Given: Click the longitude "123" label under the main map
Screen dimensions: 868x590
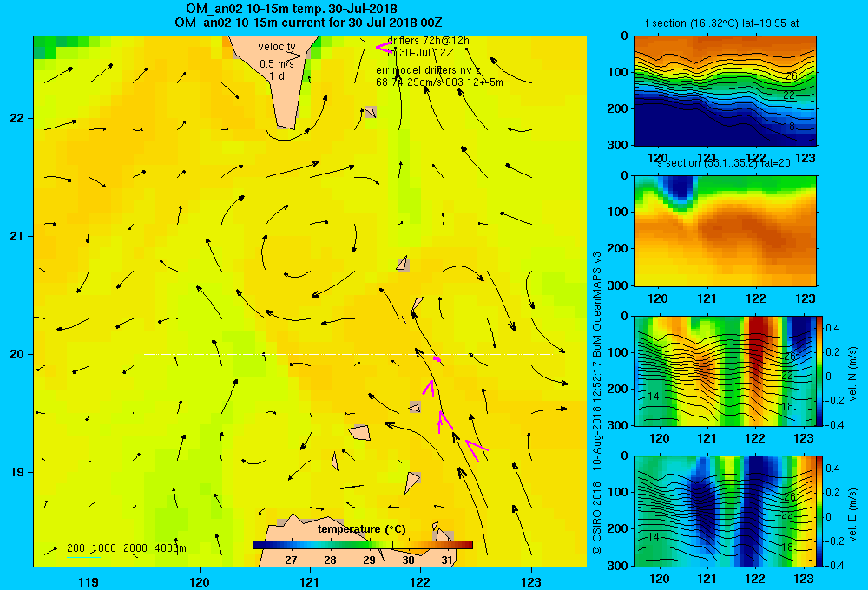Looking at the screenshot, I should pyautogui.click(x=531, y=581).
